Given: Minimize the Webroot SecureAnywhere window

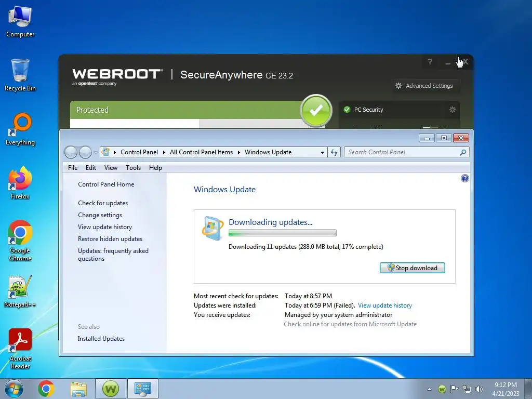Looking at the screenshot, I should [x=448, y=62].
